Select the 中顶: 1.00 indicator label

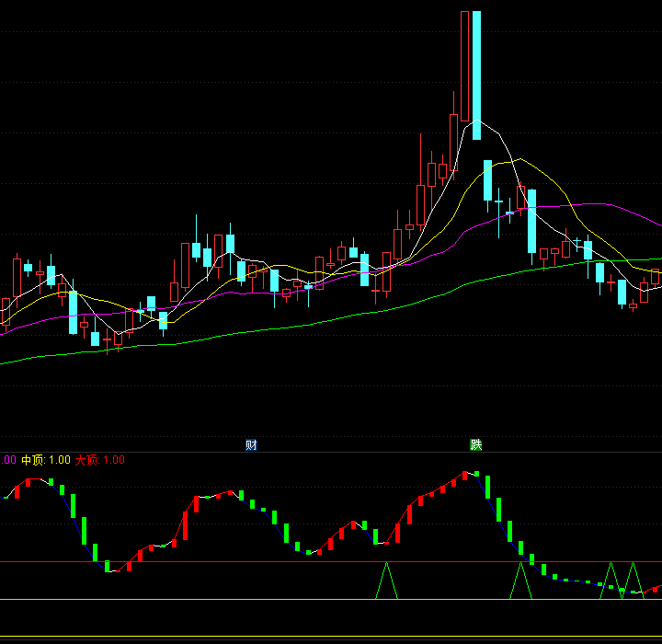click(x=46, y=460)
